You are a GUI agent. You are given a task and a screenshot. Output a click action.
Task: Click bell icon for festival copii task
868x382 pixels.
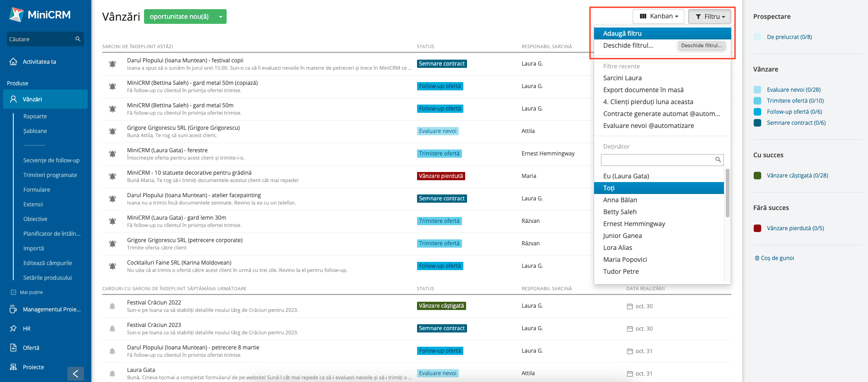112,64
